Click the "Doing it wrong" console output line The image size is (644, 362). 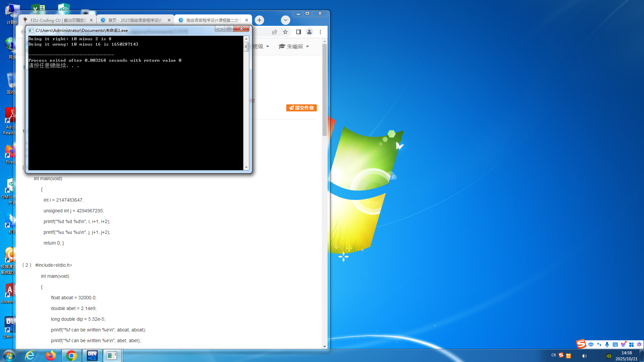click(x=83, y=44)
